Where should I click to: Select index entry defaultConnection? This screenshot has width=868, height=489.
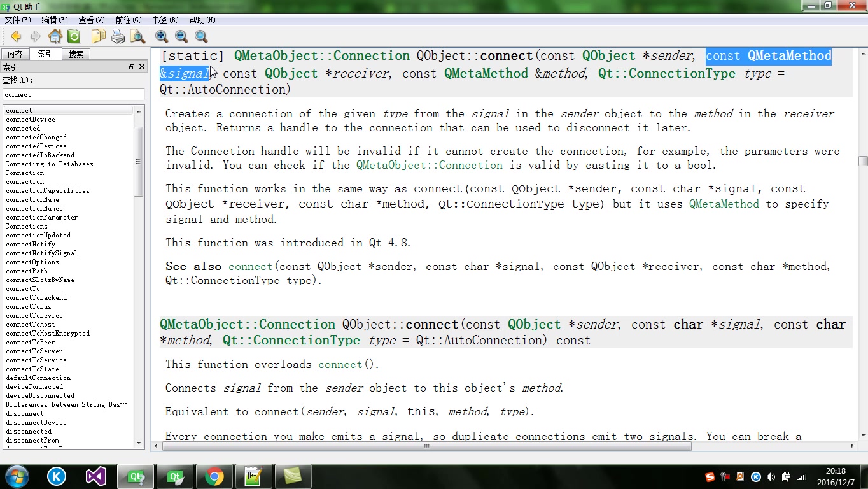click(x=38, y=378)
